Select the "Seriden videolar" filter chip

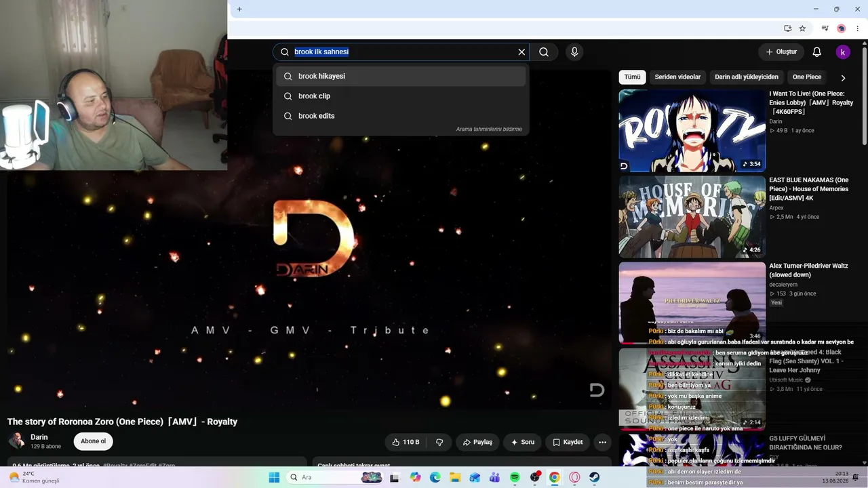coord(677,77)
